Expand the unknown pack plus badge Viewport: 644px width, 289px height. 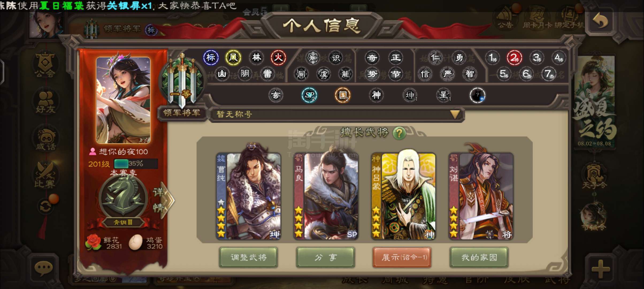click(x=477, y=95)
